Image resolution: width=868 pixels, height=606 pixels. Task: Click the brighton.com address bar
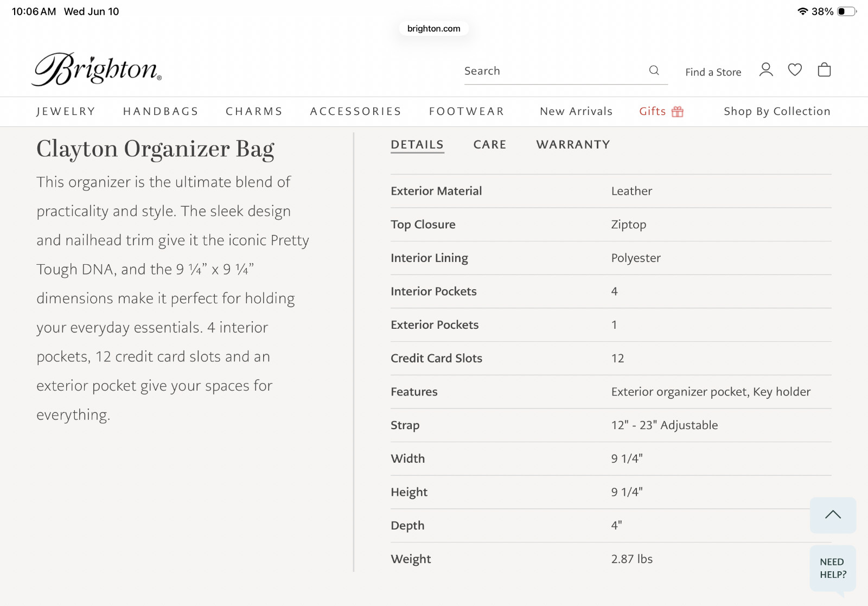(433, 28)
